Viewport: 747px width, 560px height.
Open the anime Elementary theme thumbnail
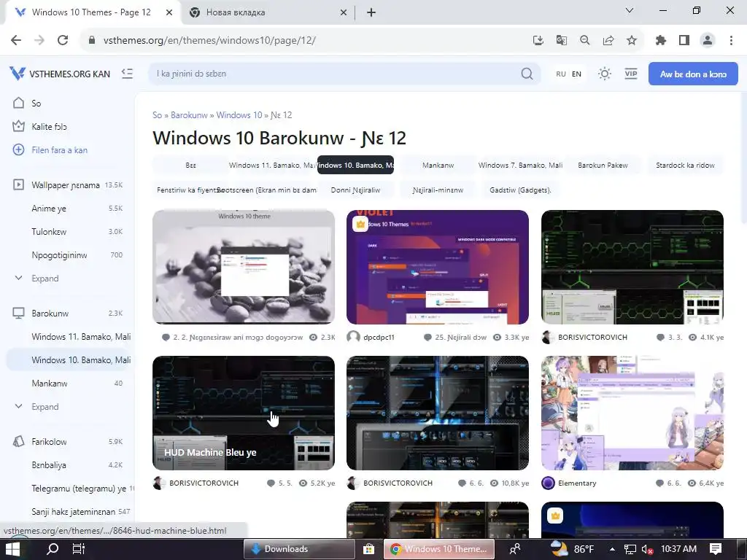632,413
